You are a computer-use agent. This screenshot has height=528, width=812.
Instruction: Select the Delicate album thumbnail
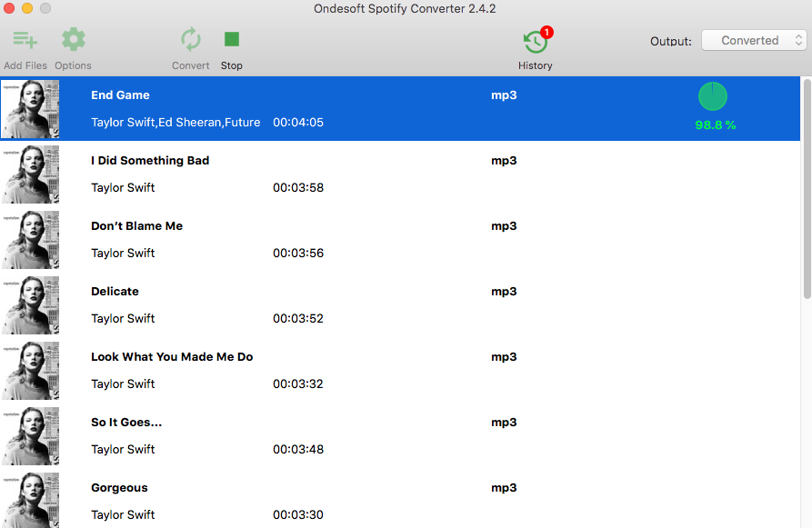[30, 305]
